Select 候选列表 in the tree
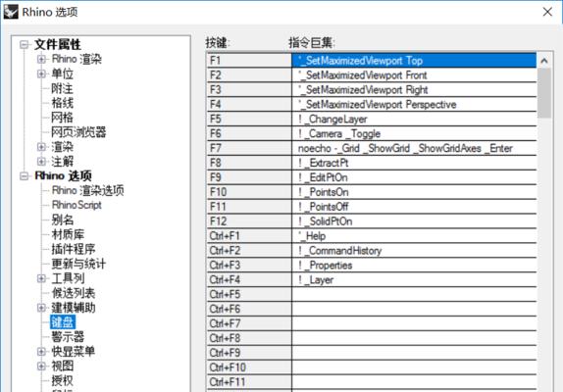 click(x=74, y=293)
